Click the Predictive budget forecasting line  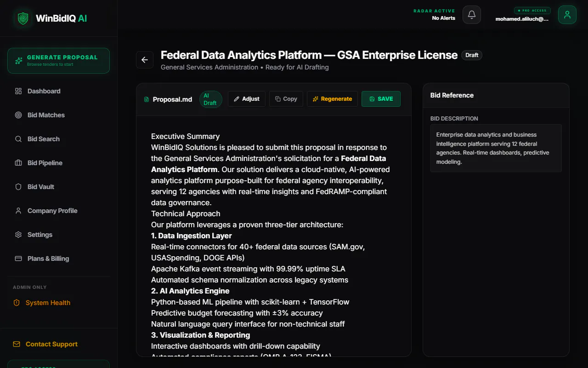(x=237, y=313)
